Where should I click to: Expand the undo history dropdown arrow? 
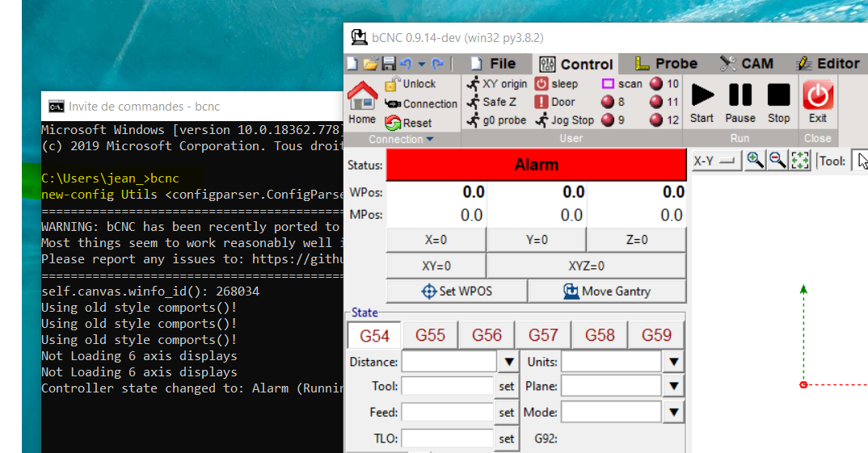(422, 64)
